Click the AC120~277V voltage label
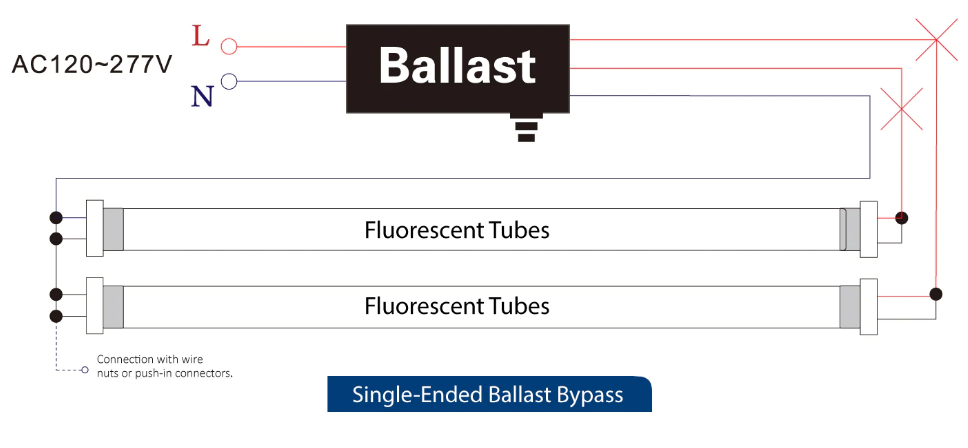 (92, 65)
